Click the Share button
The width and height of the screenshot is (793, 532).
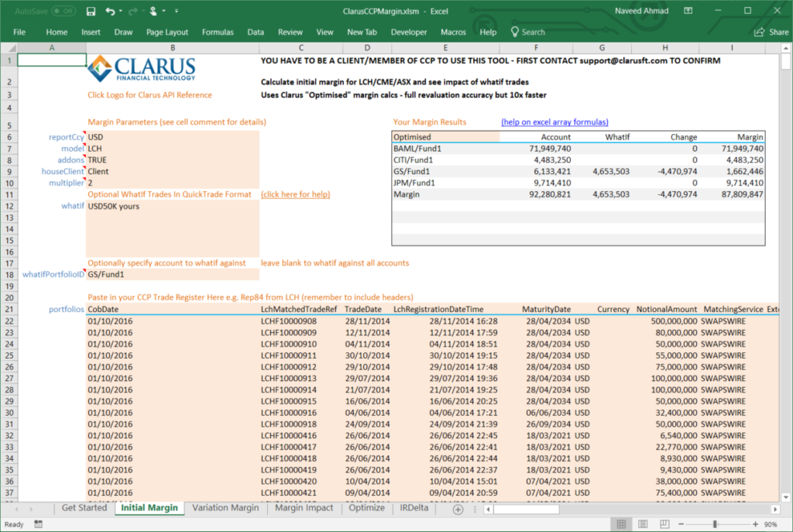(x=771, y=32)
